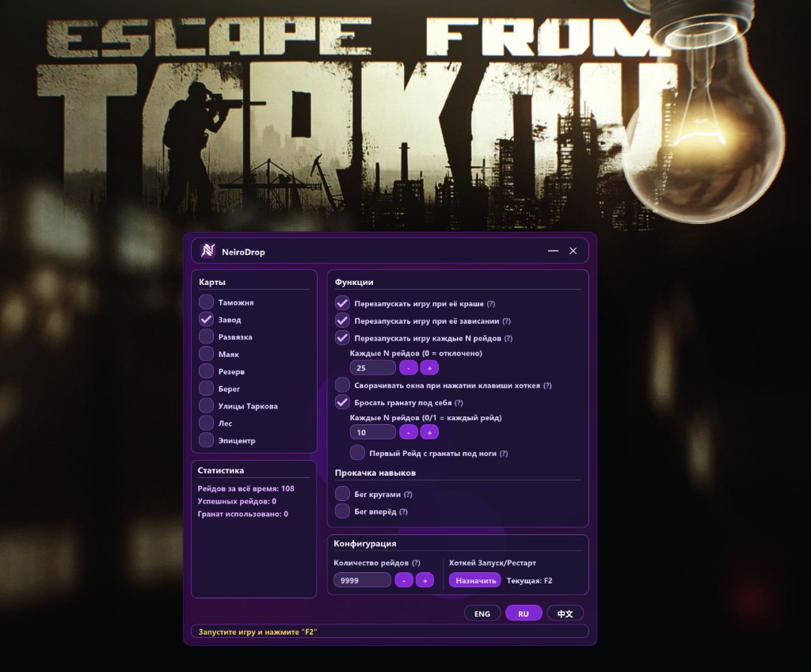Viewport: 811px width, 672px height.
Task: Enable Улицы Таркова map checkbox
Action: [206, 406]
